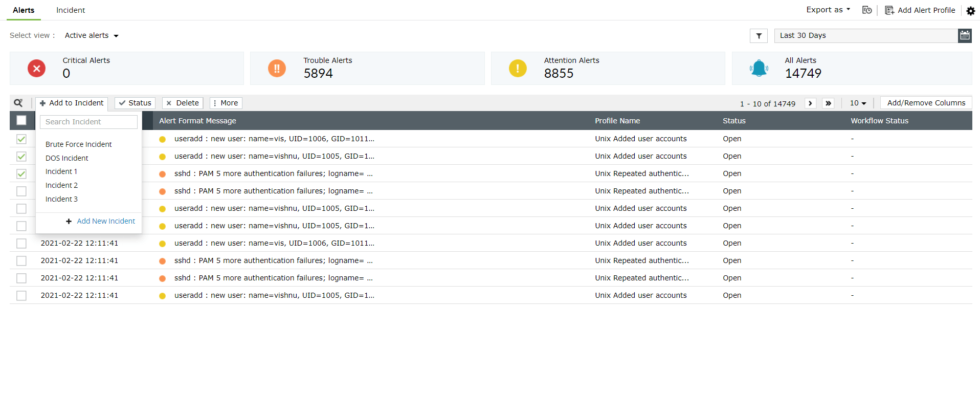Image resolution: width=980 pixels, height=415 pixels.
Task: Open the rows-per-page 10 dropdown
Action: click(x=858, y=103)
